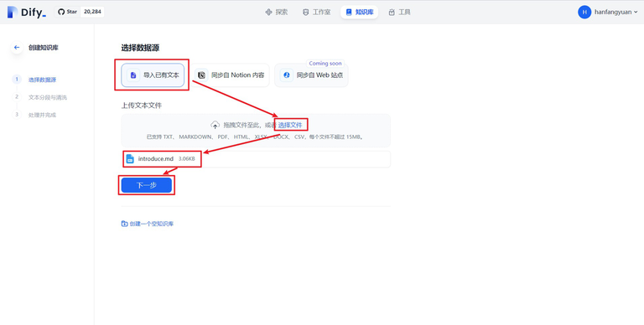644x325 pixels.
Task: Click the Notion icon in data sources
Action: (201, 75)
